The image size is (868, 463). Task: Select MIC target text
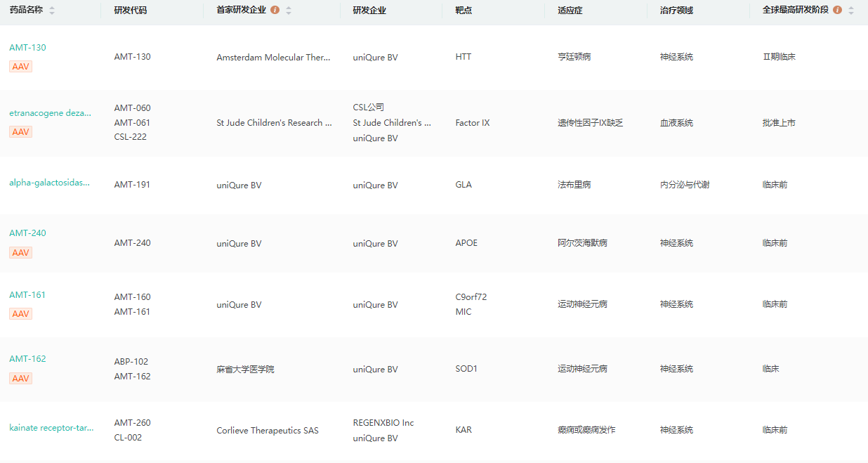pyautogui.click(x=463, y=312)
